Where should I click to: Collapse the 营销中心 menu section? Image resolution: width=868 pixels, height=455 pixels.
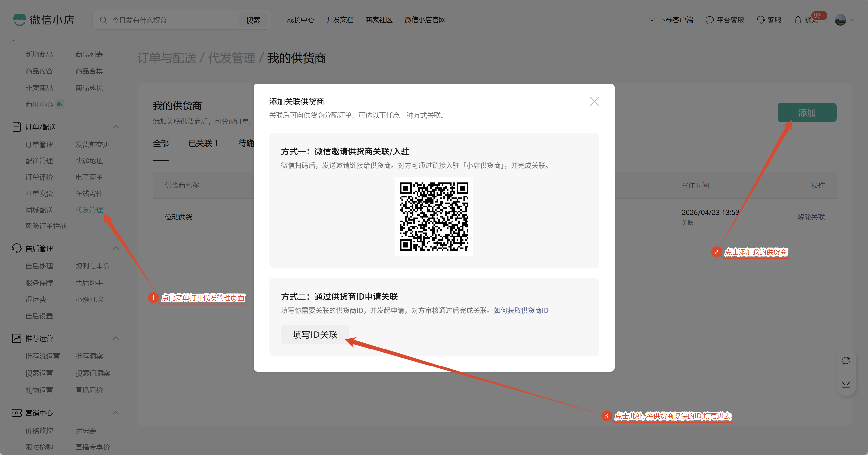tap(116, 413)
